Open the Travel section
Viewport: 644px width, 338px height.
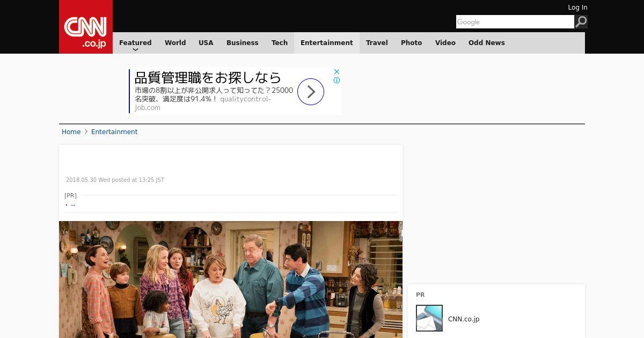point(377,43)
